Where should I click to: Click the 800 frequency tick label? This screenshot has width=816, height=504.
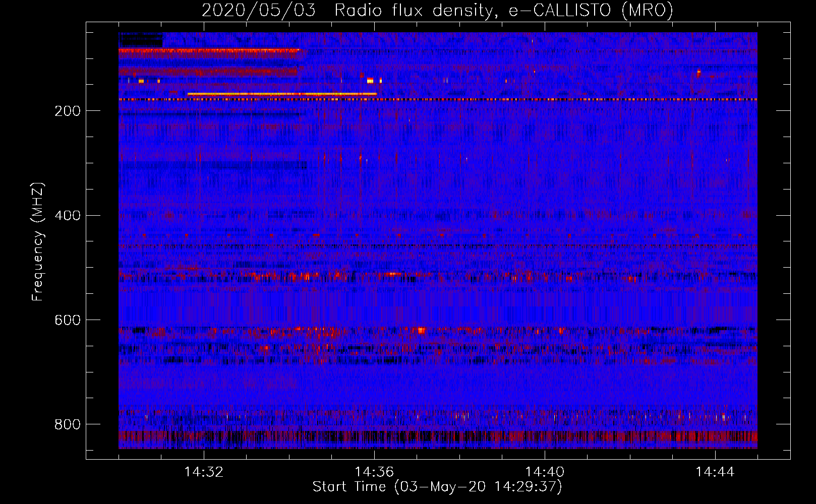coord(68,425)
